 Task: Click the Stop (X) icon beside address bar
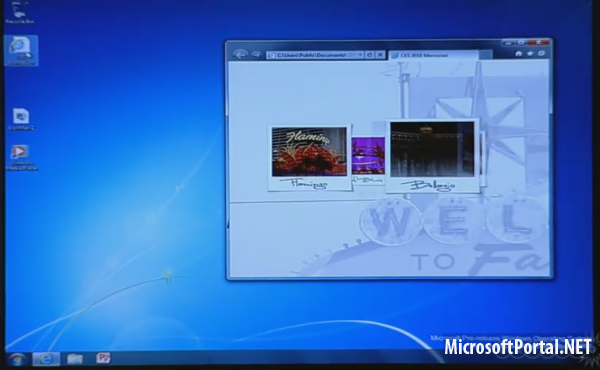click(380, 55)
